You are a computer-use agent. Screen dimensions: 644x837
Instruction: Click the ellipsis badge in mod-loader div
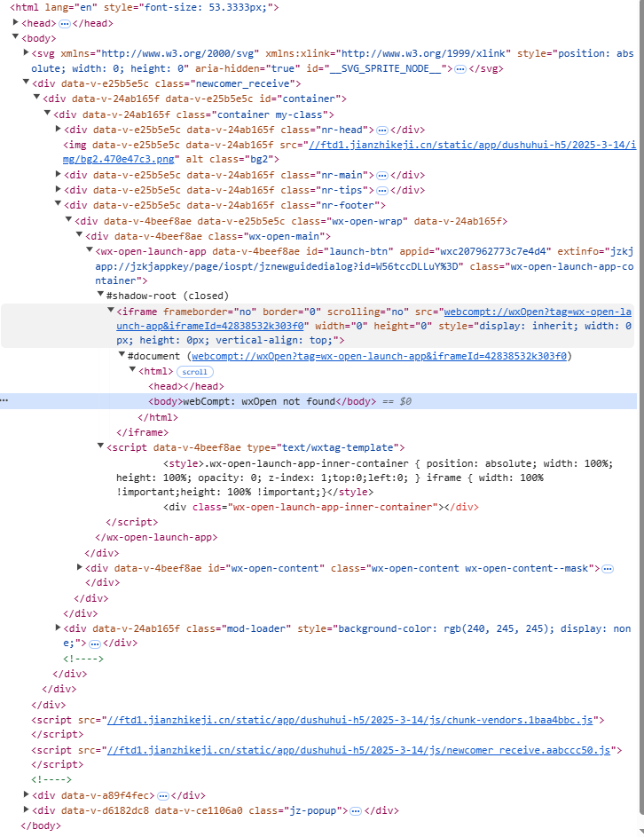[95, 644]
